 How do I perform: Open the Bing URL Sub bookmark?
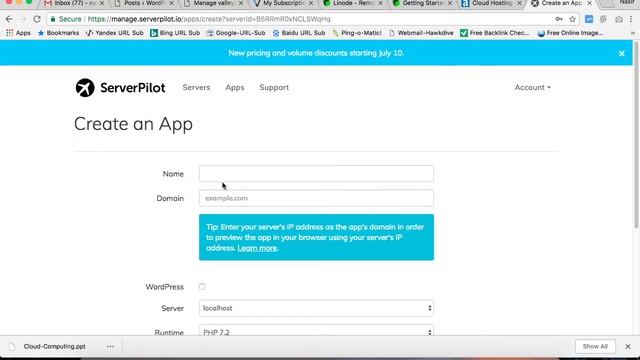[x=175, y=33]
